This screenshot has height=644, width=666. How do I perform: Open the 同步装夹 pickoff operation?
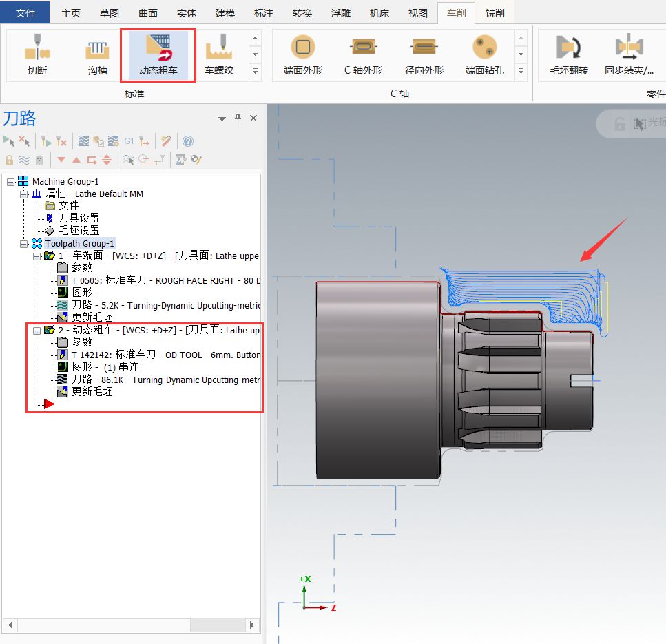pos(629,54)
